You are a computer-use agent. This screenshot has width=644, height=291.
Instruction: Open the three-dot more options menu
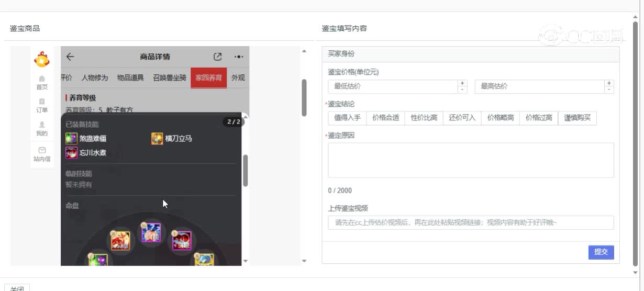238,57
